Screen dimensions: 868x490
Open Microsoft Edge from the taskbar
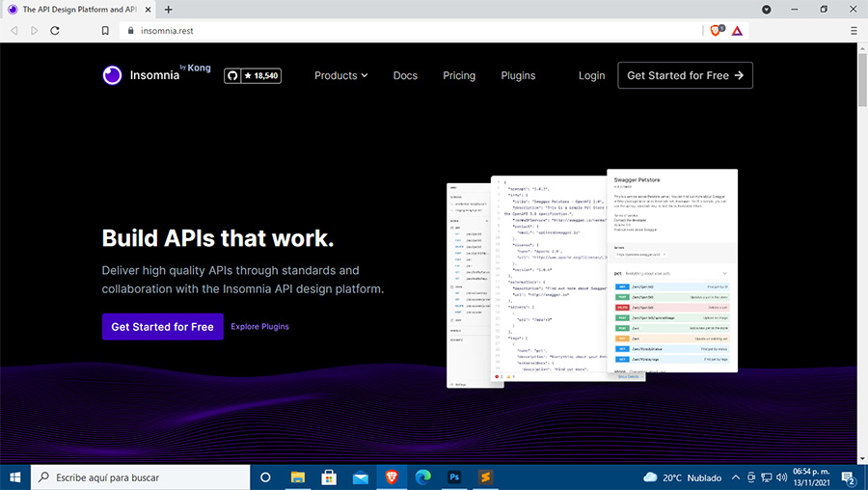[x=422, y=477]
